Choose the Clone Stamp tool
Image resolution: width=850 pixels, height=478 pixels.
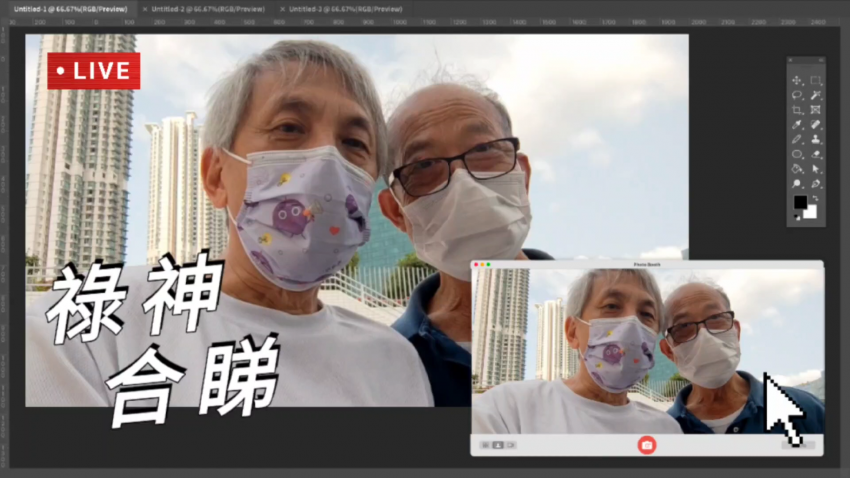click(816, 140)
